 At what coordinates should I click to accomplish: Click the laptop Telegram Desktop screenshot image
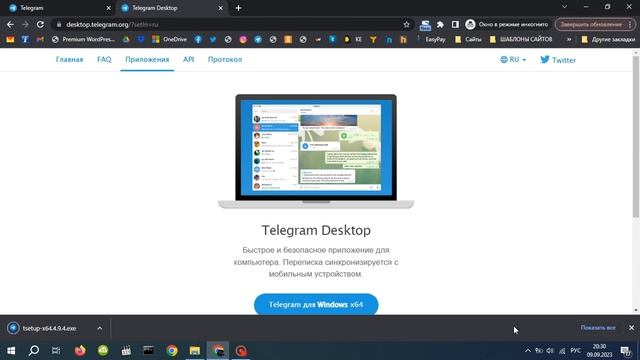(x=316, y=151)
